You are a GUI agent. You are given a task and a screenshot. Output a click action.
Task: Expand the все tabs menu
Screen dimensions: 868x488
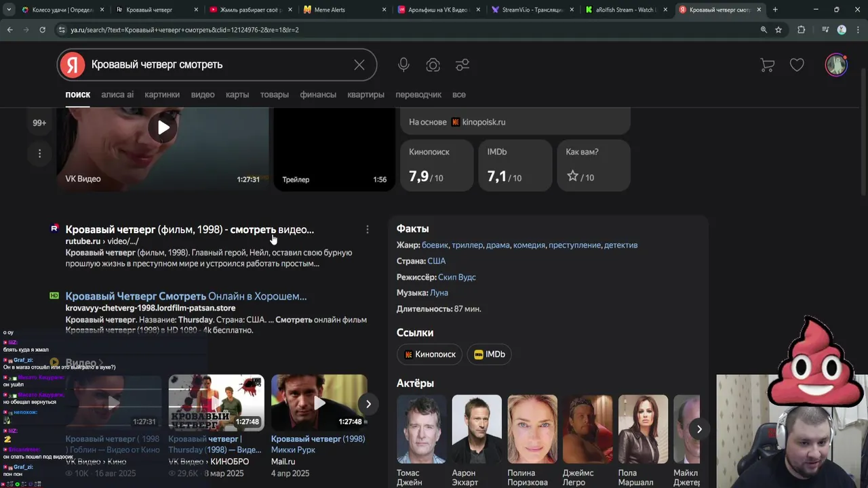point(459,94)
